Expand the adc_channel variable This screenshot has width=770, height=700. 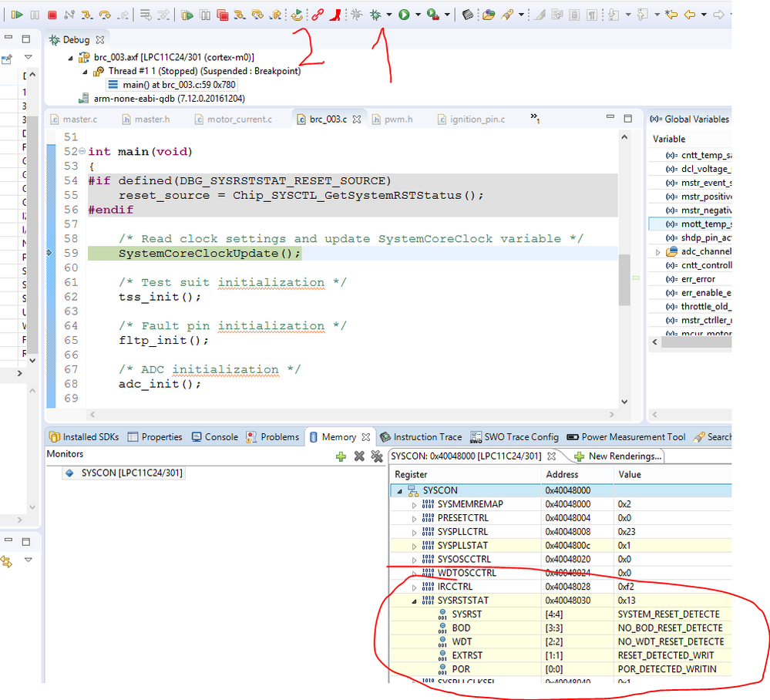pyautogui.click(x=658, y=252)
